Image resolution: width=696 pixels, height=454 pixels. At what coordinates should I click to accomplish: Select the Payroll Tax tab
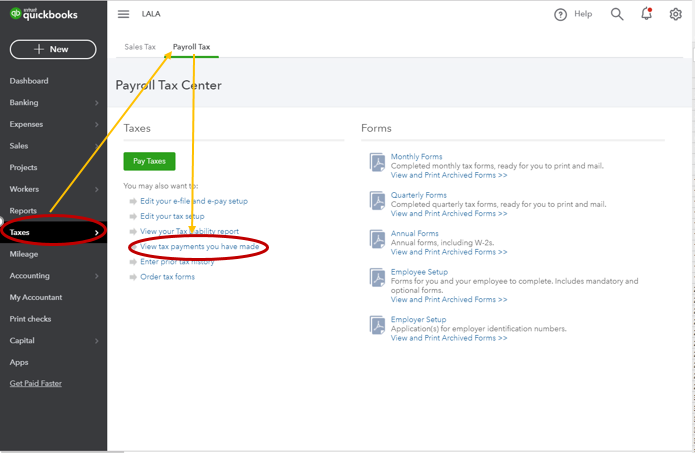click(191, 47)
